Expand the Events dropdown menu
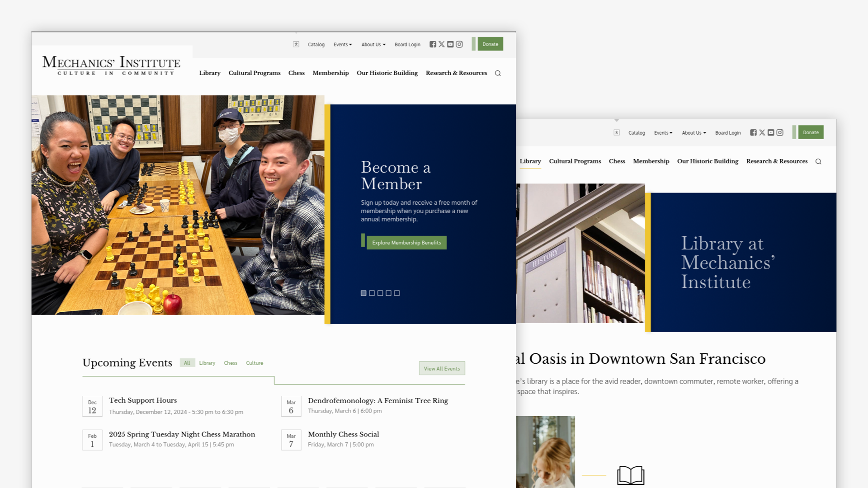The width and height of the screenshot is (868, 488). [x=342, y=44]
